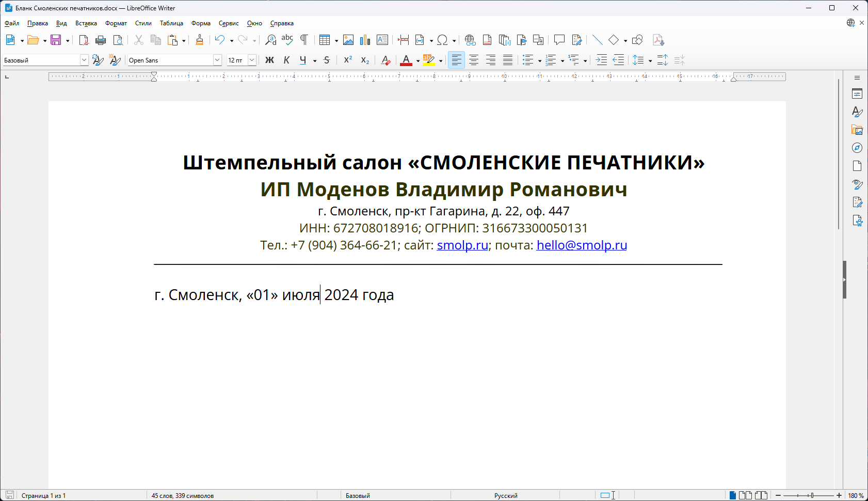868x501 pixels.
Task: Click the Print icon
Action: click(101, 40)
